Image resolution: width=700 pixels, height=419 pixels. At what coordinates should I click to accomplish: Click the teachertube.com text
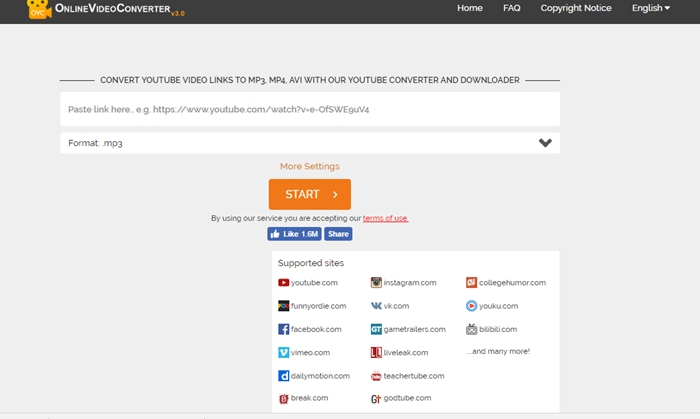point(414,376)
